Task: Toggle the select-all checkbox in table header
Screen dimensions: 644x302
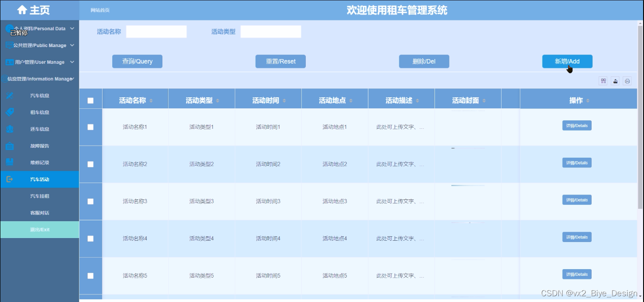Action: (91, 101)
